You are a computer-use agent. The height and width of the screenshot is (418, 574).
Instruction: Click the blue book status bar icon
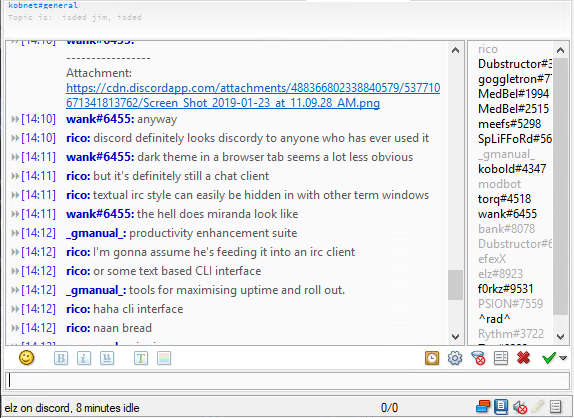[501, 407]
